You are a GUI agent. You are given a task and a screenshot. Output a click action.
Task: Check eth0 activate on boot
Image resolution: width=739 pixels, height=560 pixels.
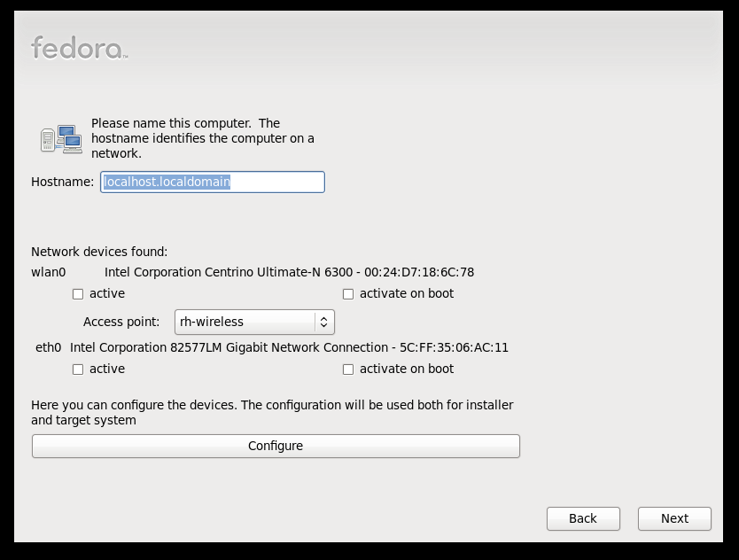pyautogui.click(x=348, y=369)
